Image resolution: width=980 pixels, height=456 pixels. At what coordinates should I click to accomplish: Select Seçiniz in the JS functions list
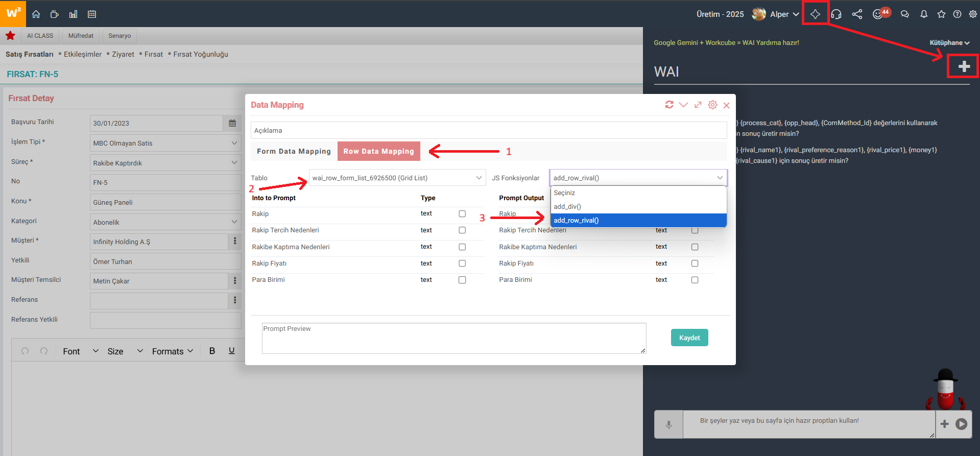point(638,193)
